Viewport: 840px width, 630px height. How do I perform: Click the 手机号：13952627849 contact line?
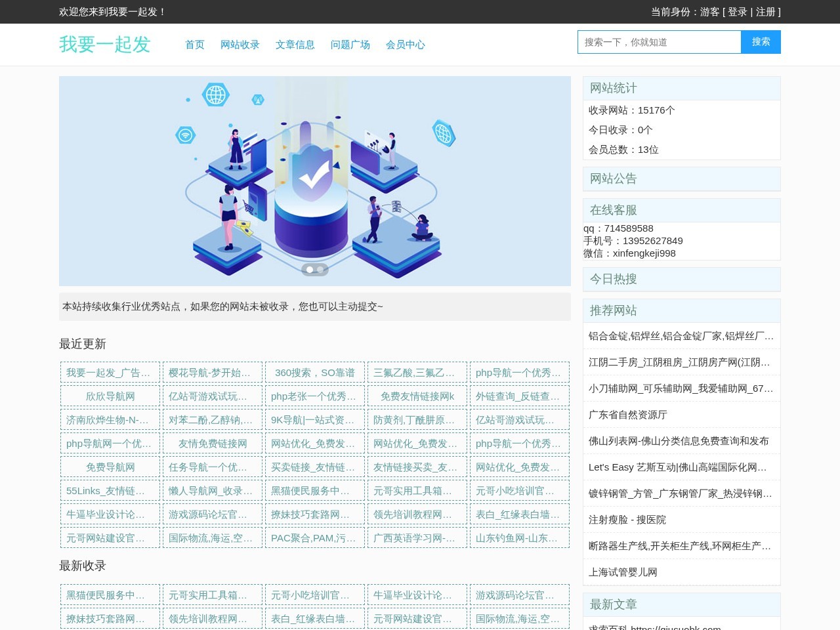[x=633, y=241]
